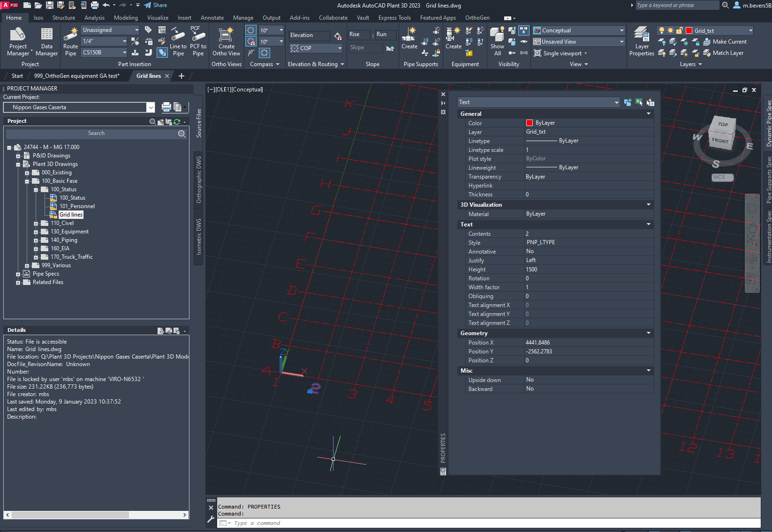Switch to the Annotate ribbon tab
The image size is (772, 532).
pos(212,17)
